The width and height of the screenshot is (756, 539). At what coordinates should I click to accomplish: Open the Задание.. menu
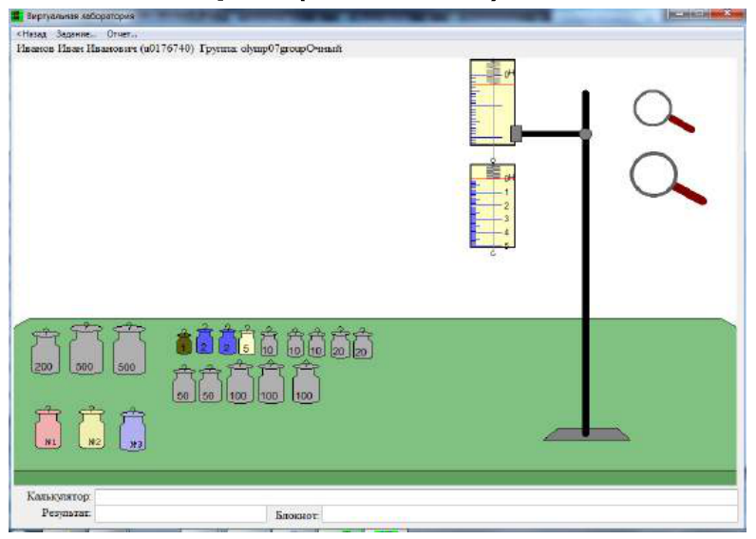(76, 34)
